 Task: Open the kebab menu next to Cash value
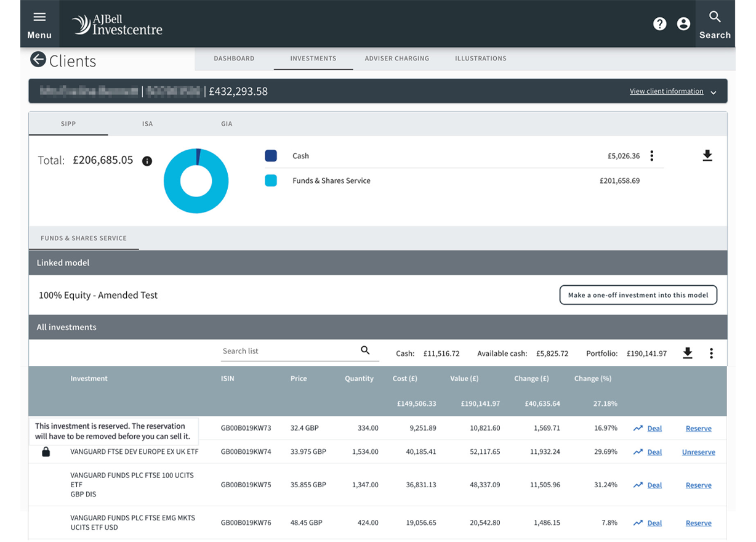(651, 156)
